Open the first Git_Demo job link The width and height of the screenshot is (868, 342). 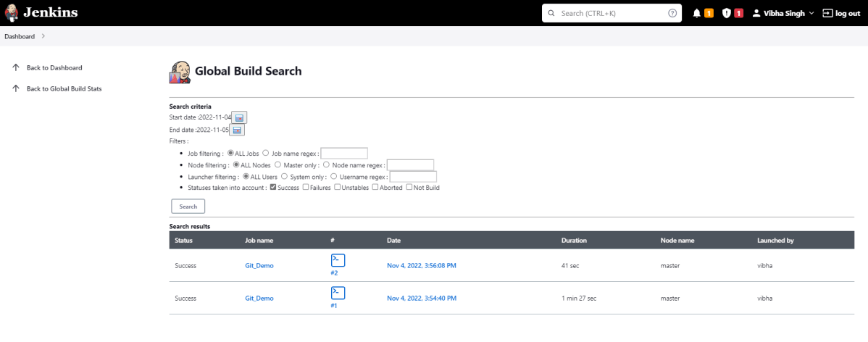(259, 266)
